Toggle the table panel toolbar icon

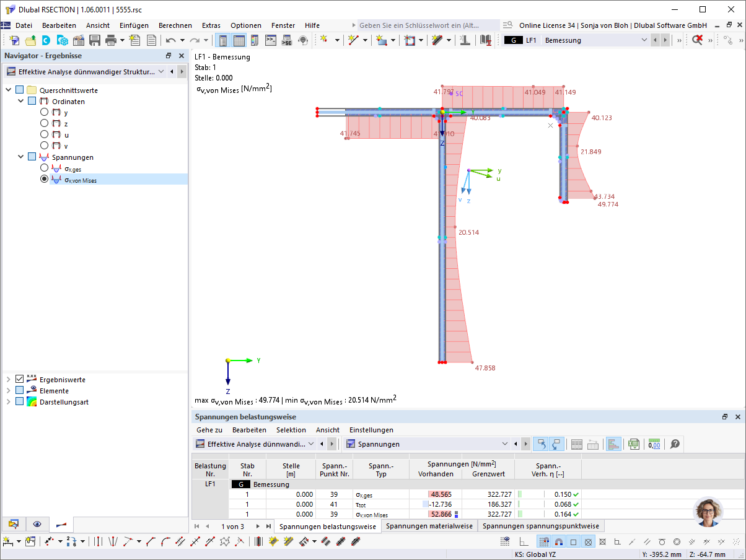pos(239,40)
